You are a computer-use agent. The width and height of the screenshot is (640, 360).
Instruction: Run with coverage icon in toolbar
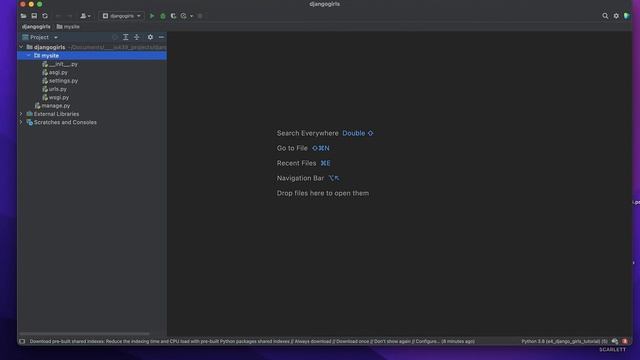pyautogui.click(x=173, y=16)
